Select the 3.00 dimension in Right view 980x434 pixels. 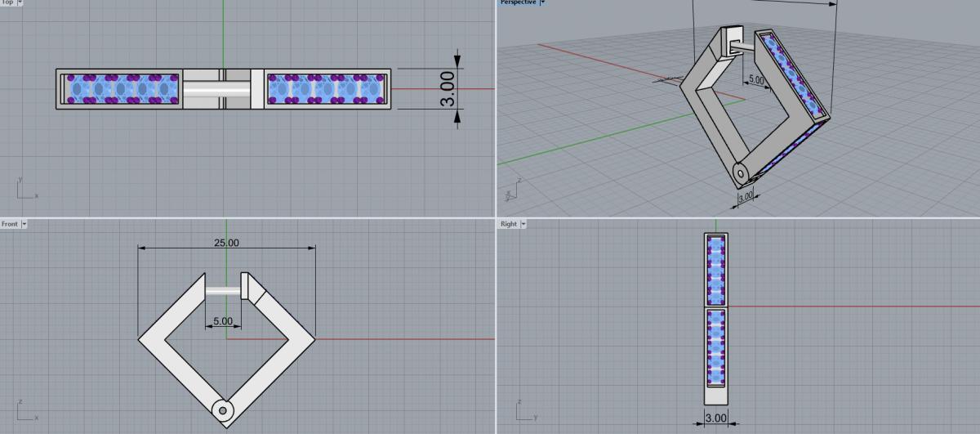point(715,418)
